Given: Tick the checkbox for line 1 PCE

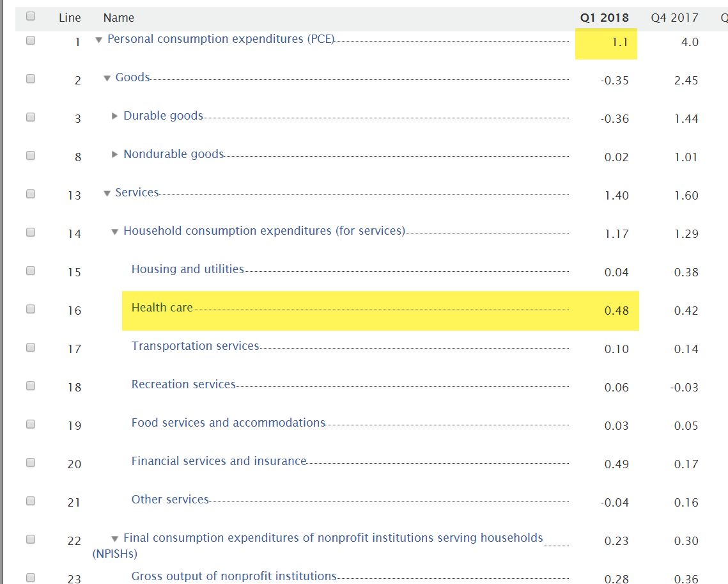Looking at the screenshot, I should coord(31,40).
